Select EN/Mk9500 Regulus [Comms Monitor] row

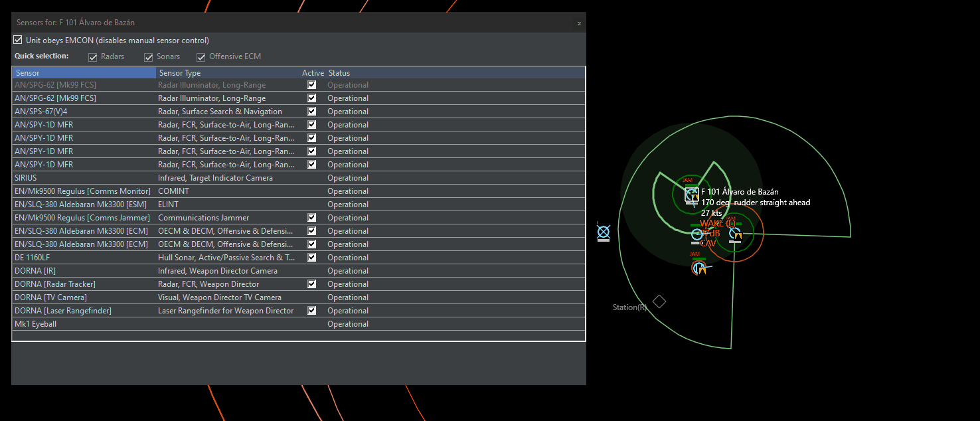click(x=299, y=191)
